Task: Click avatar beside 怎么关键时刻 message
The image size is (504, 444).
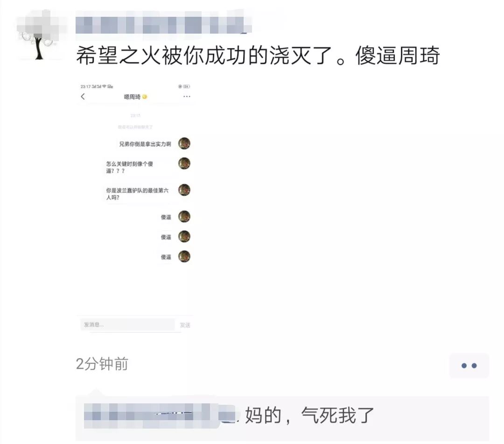Action: tap(184, 163)
